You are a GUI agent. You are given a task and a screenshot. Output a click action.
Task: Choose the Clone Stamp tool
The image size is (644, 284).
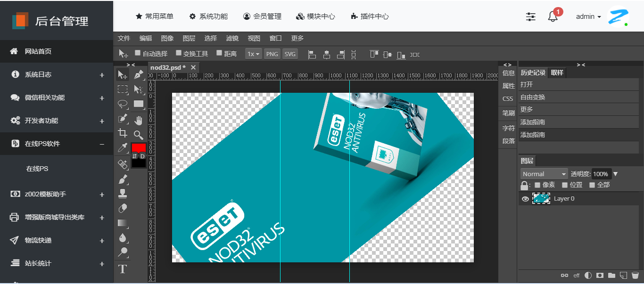123,193
